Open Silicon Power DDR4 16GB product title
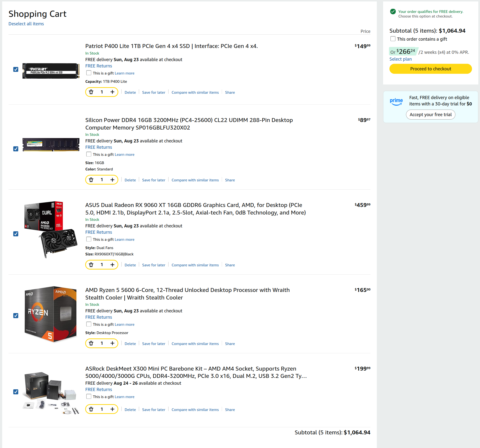 pos(189,124)
